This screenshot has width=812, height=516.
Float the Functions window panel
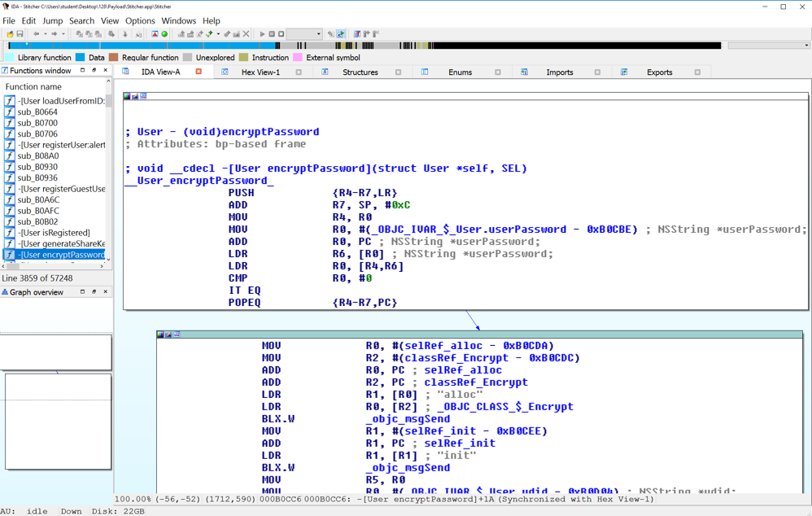[x=94, y=71]
